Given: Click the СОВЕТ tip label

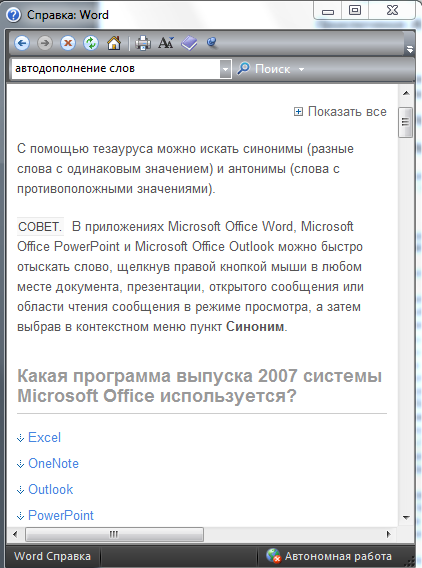Looking at the screenshot, I should tap(40, 227).
